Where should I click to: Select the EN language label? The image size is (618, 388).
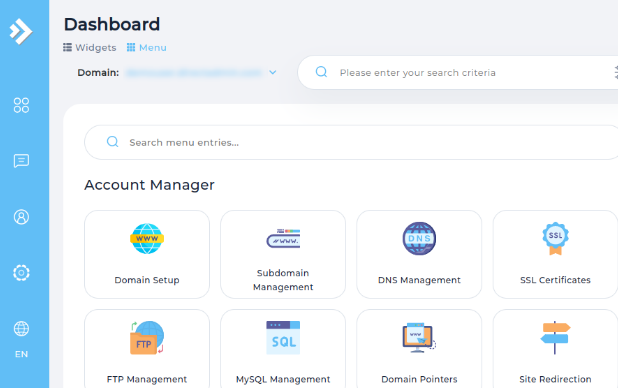point(21,354)
